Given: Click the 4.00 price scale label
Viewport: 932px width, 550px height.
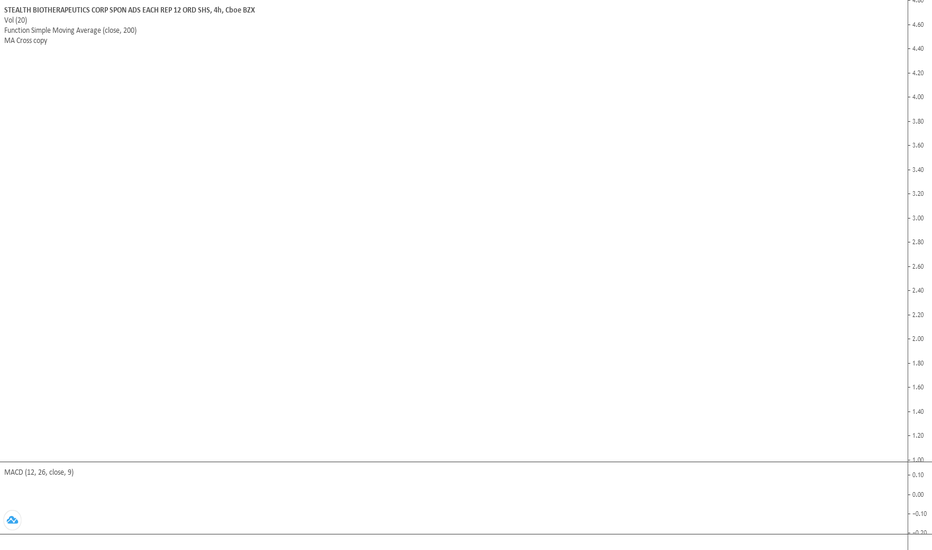Looking at the screenshot, I should pyautogui.click(x=918, y=97).
